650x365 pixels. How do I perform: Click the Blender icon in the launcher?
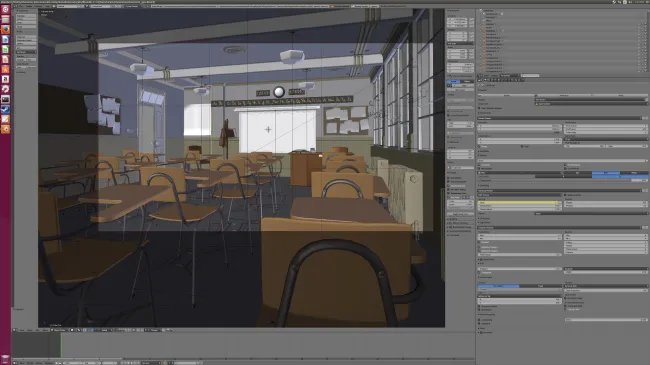5,129
